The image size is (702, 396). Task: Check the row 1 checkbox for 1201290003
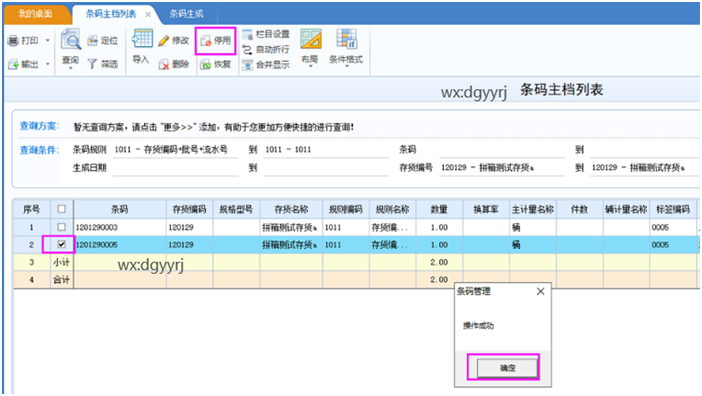click(62, 227)
